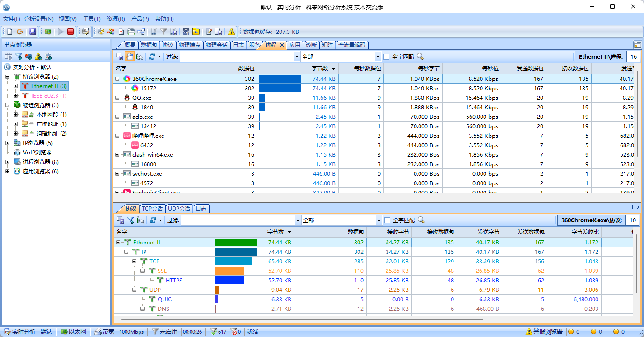This screenshot has width=644, height=337.
Task: Select the VoIP浏览器 tree item
Action: point(37,152)
